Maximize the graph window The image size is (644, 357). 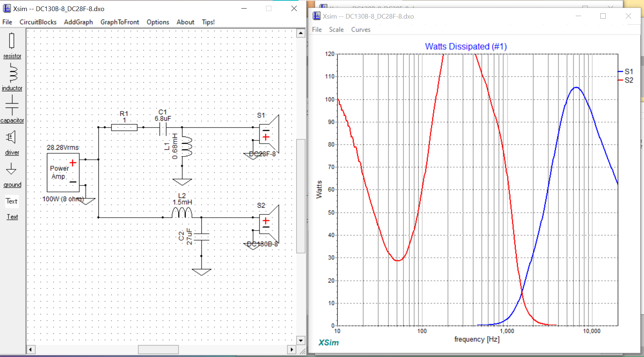pyautogui.click(x=603, y=16)
